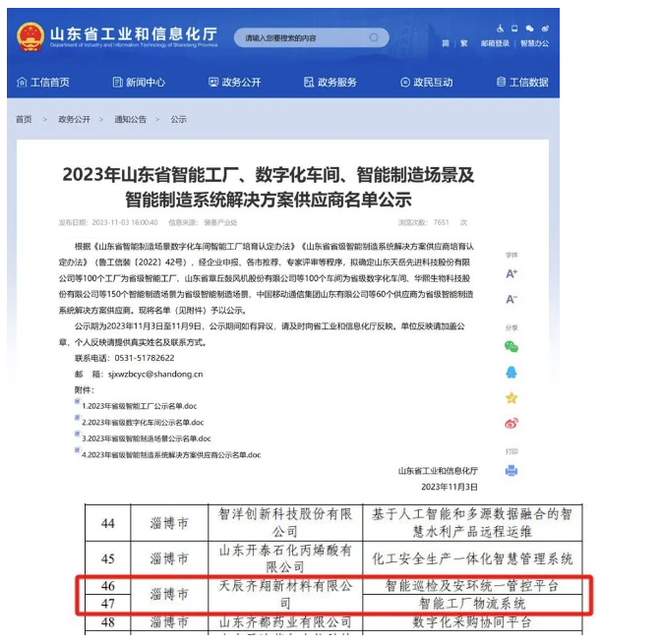Click 智能巡检及安环统一管控平台 cell

472,585
